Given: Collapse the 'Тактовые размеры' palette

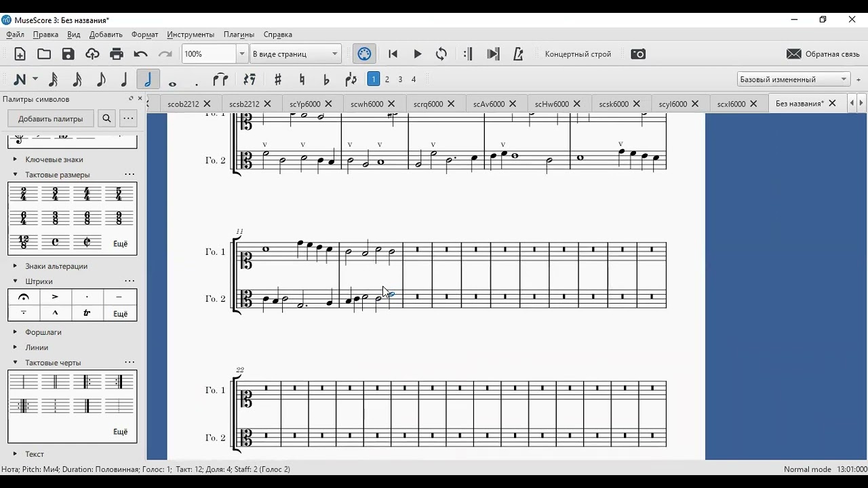Looking at the screenshot, I should [x=15, y=175].
